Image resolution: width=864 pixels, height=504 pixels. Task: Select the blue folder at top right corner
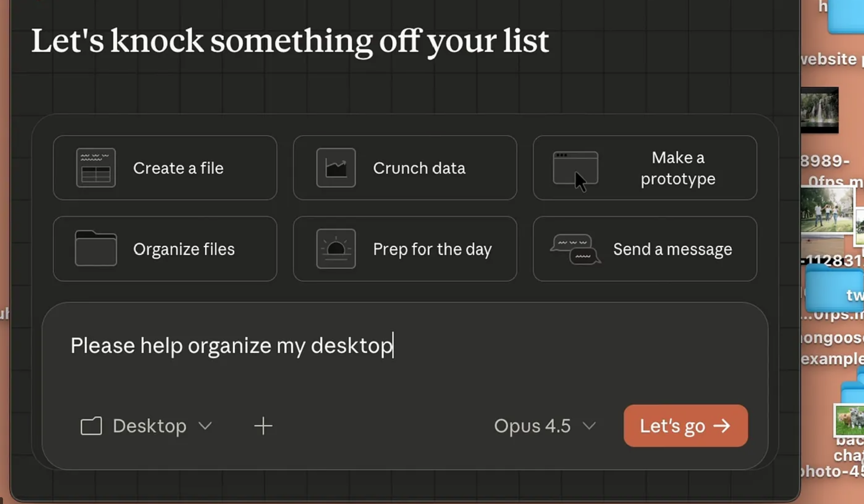[847, 17]
